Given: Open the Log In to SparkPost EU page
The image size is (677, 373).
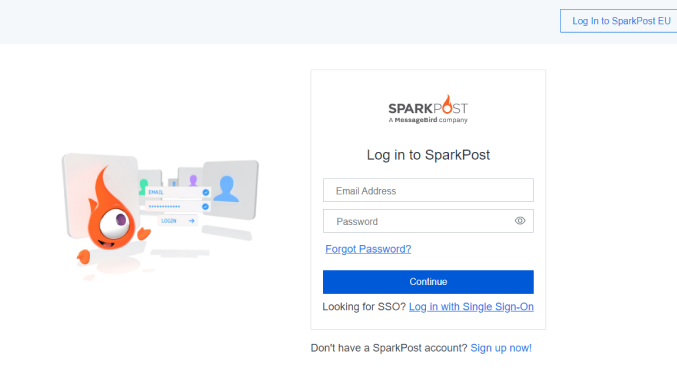Looking at the screenshot, I should [x=620, y=21].
